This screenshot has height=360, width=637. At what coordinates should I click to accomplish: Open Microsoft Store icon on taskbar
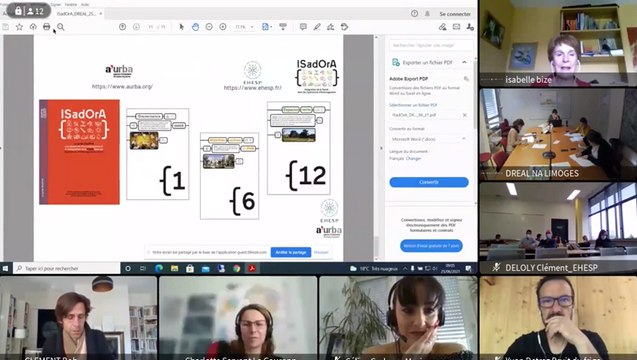[x=190, y=269]
